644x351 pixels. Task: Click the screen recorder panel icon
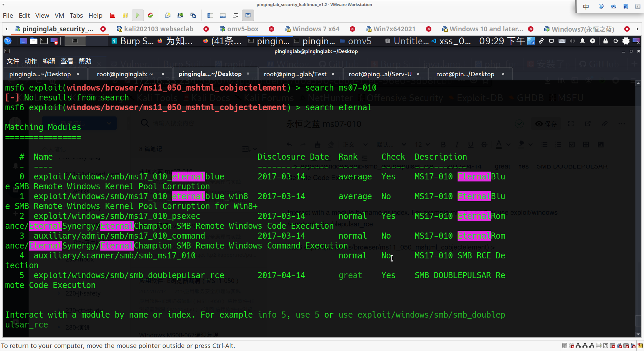[54, 41]
